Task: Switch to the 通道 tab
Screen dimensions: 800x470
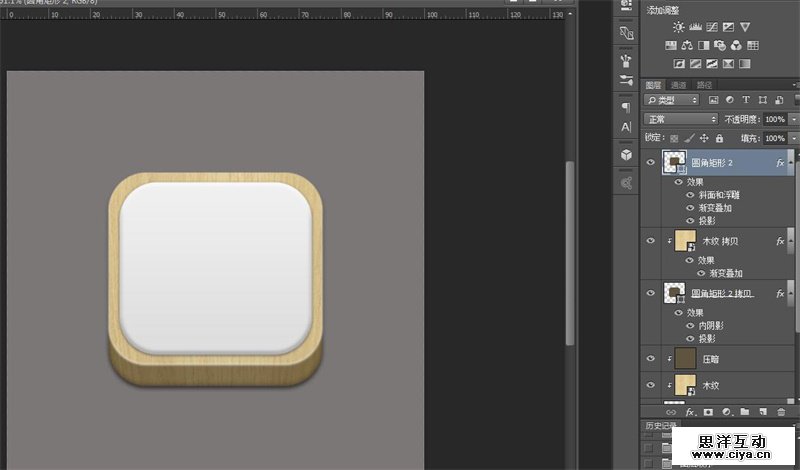Action: coord(679,85)
